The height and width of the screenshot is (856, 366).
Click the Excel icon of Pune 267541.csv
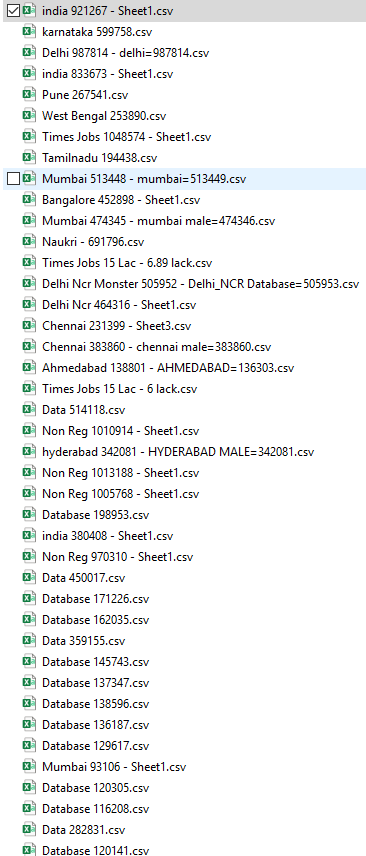tap(28, 94)
